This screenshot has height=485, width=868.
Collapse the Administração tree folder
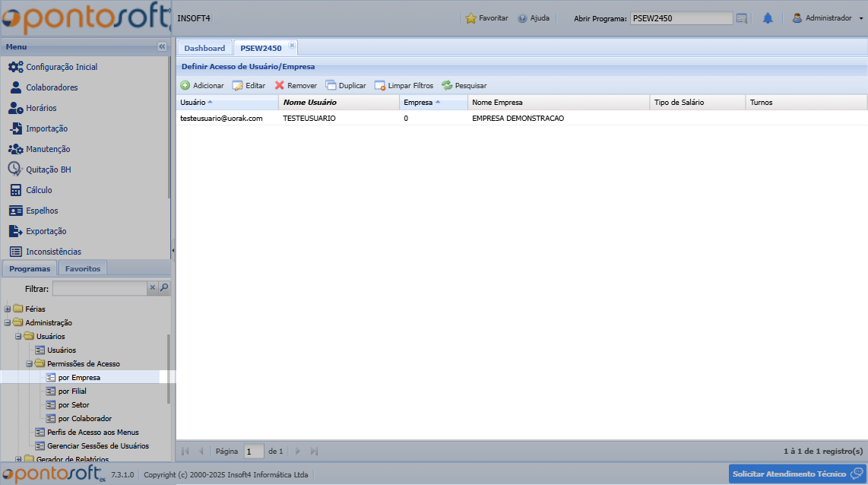8,323
